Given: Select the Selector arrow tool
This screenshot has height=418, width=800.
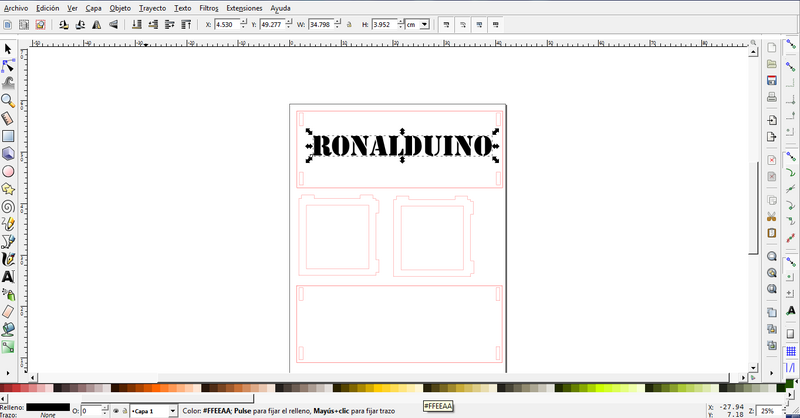Looking at the screenshot, I should pyautogui.click(x=8, y=48).
